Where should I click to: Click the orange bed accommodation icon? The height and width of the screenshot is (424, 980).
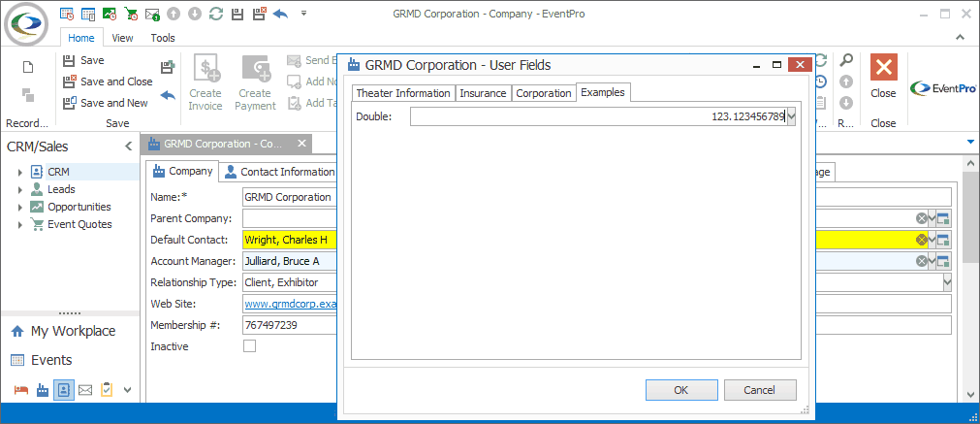tap(21, 390)
